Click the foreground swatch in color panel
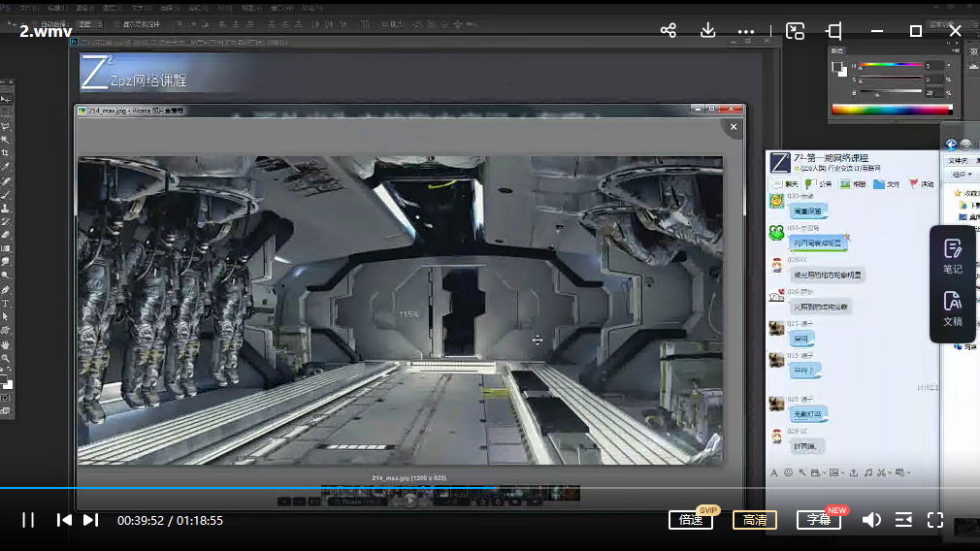 coord(836,66)
